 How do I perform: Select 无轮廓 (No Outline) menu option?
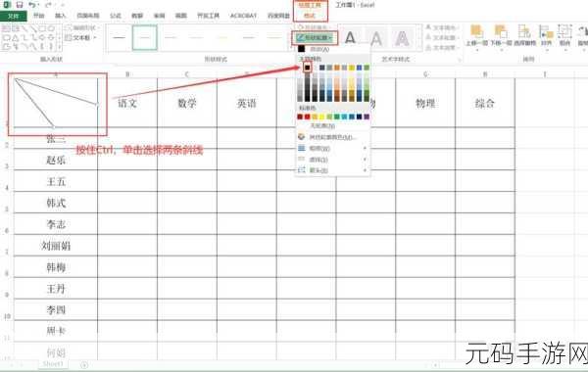tap(322, 126)
